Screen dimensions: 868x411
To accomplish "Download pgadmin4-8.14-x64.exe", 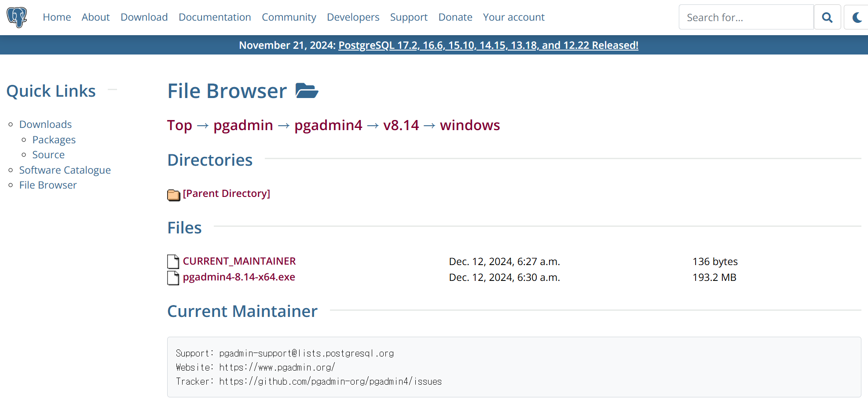I will (239, 277).
